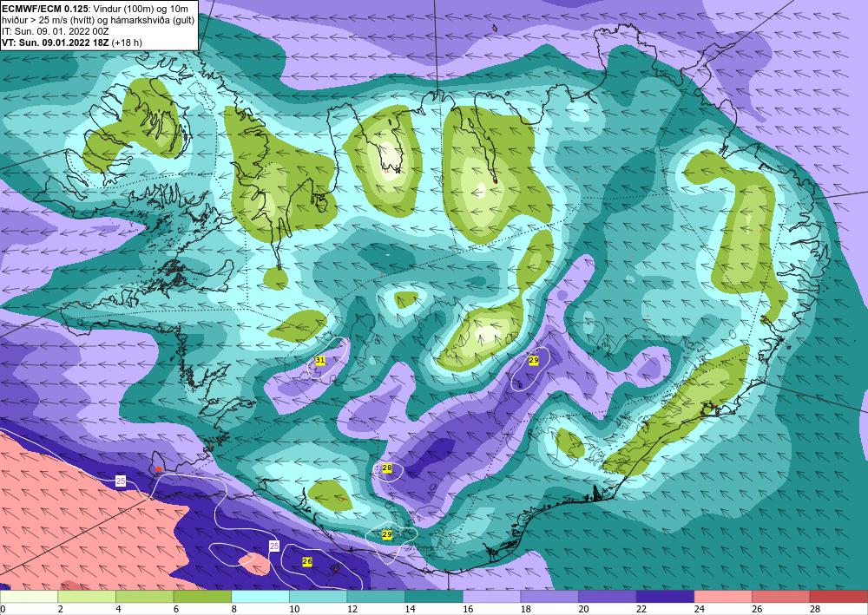Pick the medium purple 18–20 legend swatch
This screenshot has height=615, width=868.
(x=549, y=597)
